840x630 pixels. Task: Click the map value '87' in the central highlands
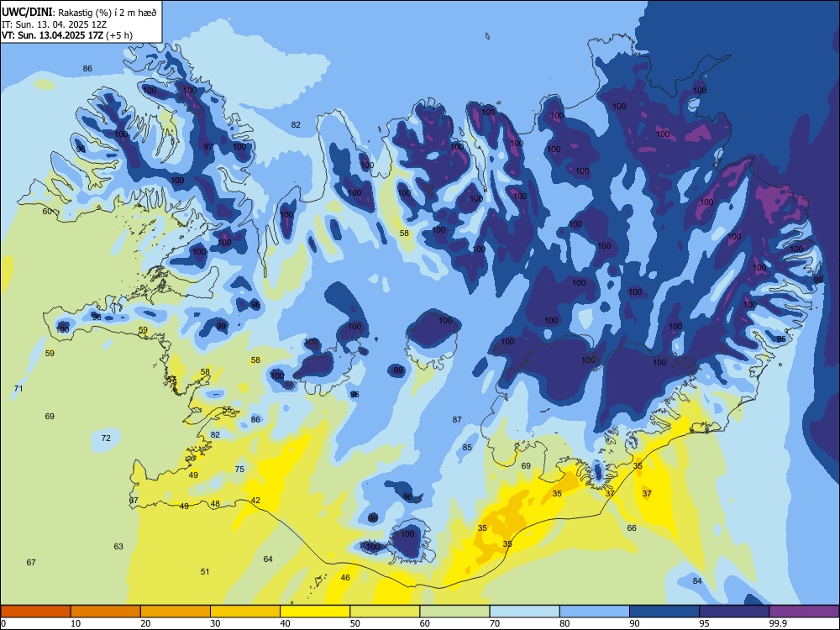click(457, 420)
